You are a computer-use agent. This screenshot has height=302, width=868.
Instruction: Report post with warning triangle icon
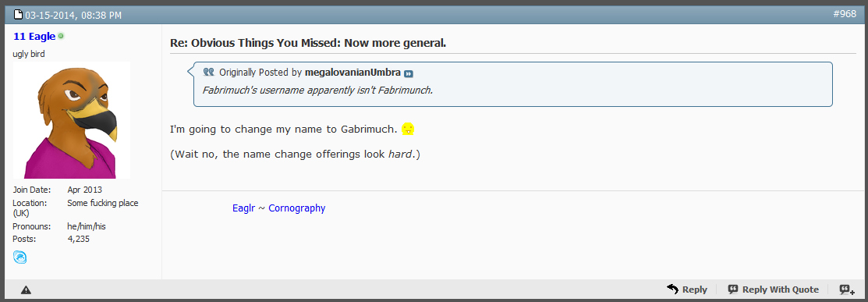[x=26, y=290]
